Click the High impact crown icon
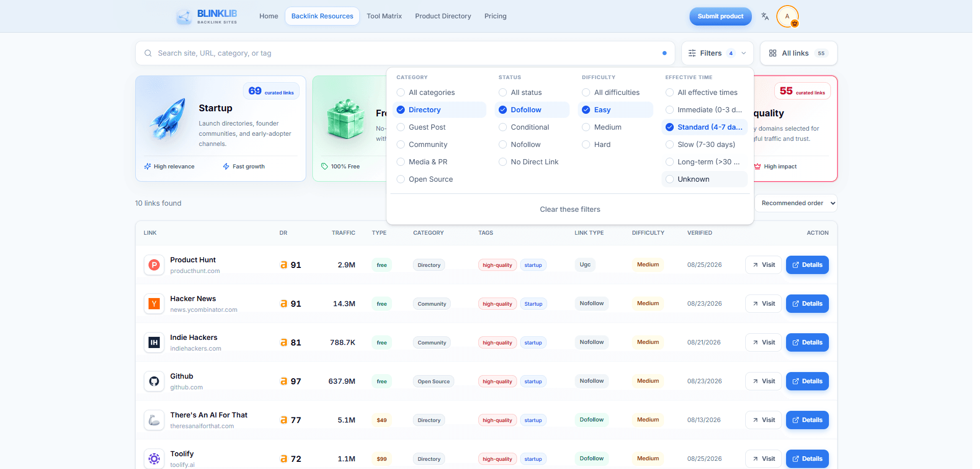This screenshot has height=469, width=980. (757, 166)
